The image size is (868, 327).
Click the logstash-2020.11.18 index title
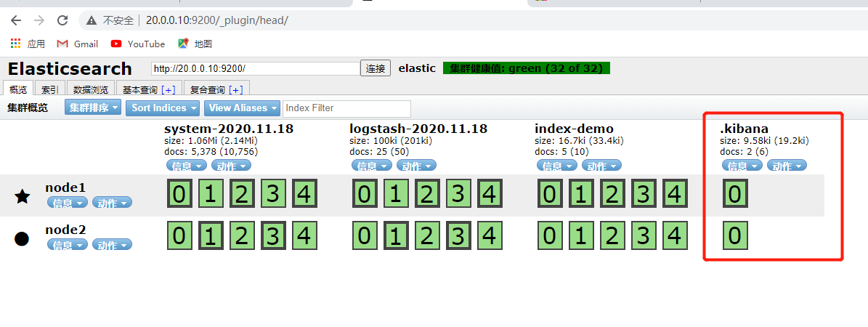[x=418, y=129]
